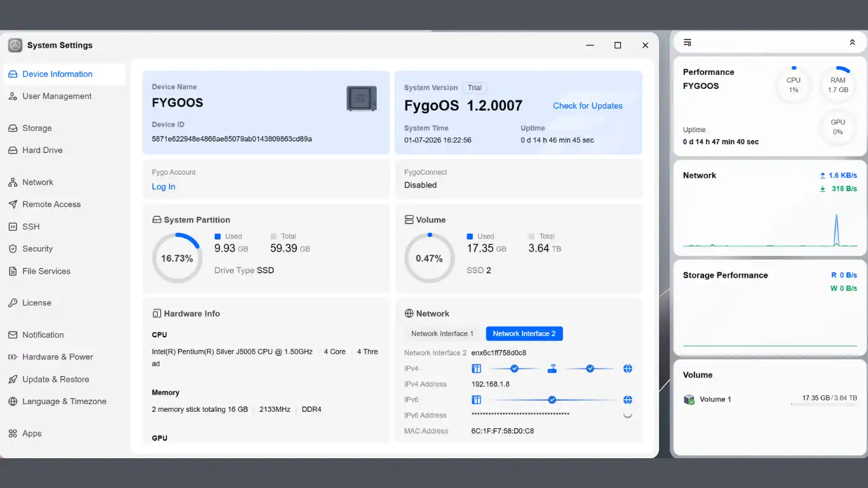868x488 pixels.
Task: Click the FygoConnect Disabled status
Action: (421, 185)
